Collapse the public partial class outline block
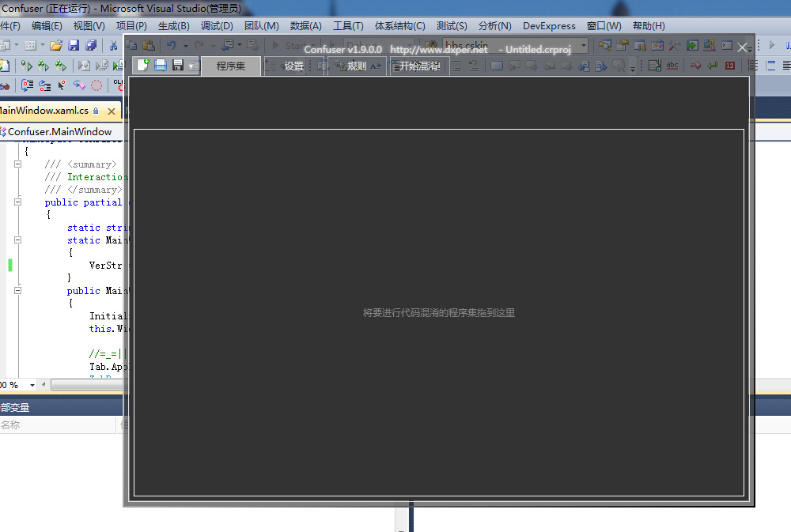 tap(17, 202)
